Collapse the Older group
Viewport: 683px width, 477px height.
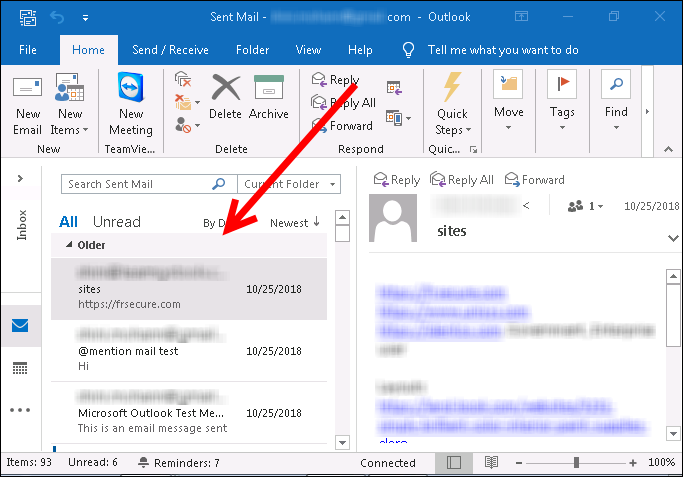69,245
